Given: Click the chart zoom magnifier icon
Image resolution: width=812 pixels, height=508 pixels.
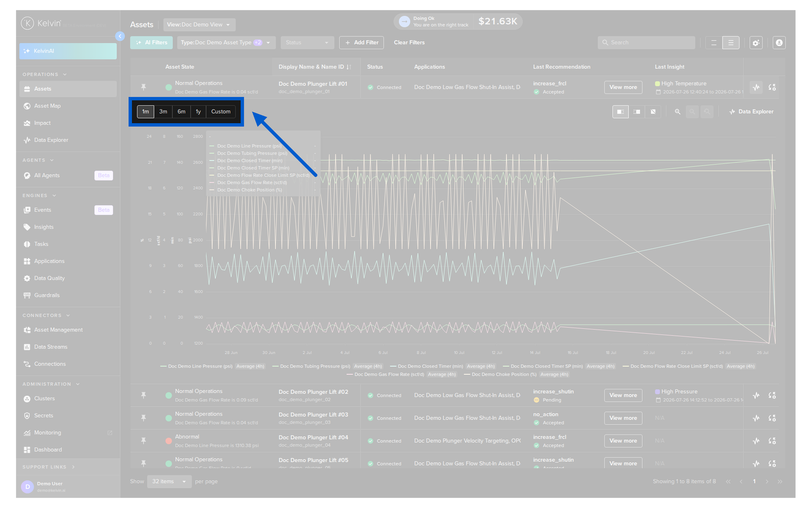Looking at the screenshot, I should 678,112.
